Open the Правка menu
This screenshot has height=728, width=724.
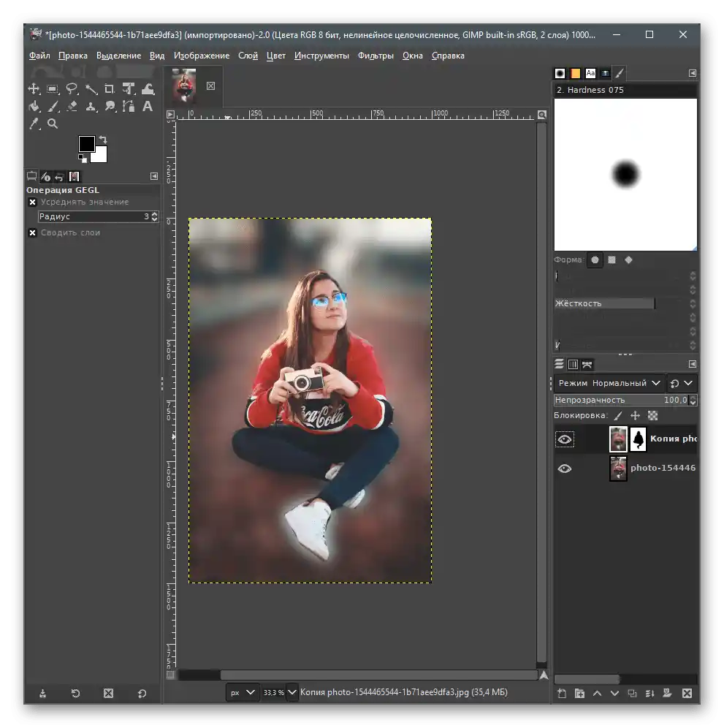[73, 56]
